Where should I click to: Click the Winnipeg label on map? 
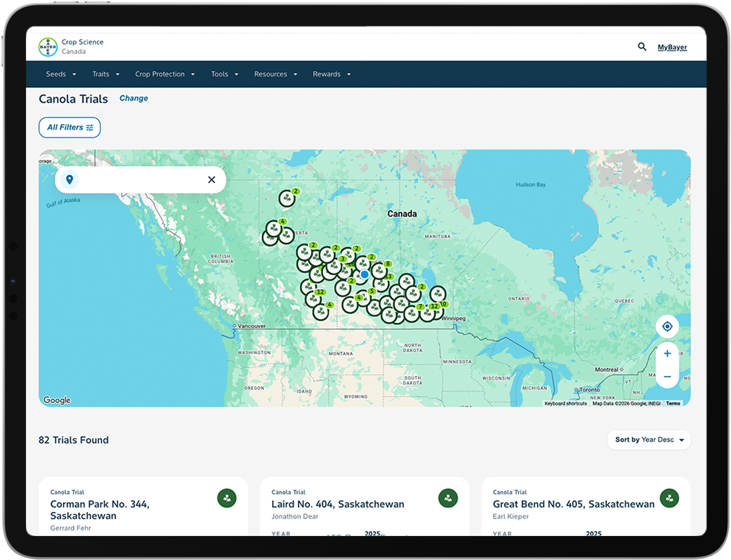point(454,318)
